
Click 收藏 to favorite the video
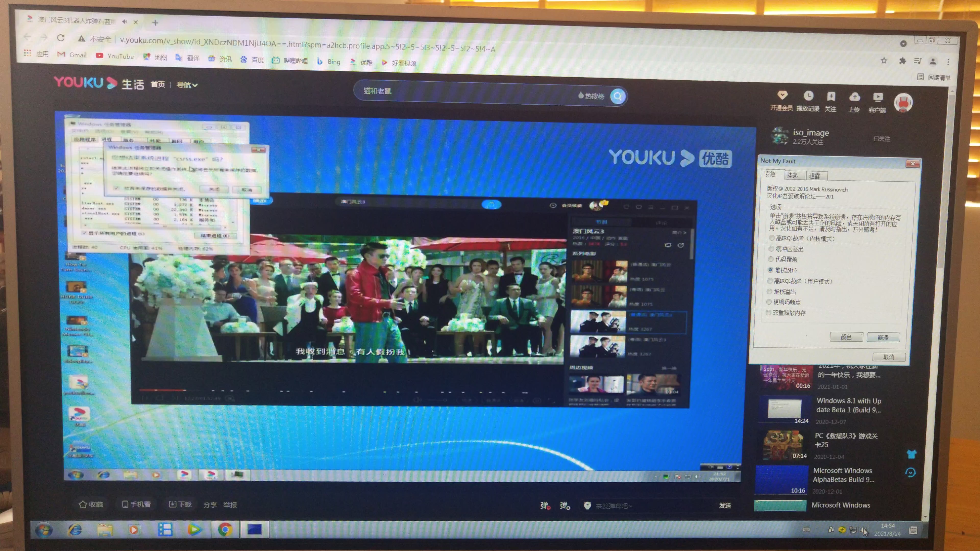[91, 504]
